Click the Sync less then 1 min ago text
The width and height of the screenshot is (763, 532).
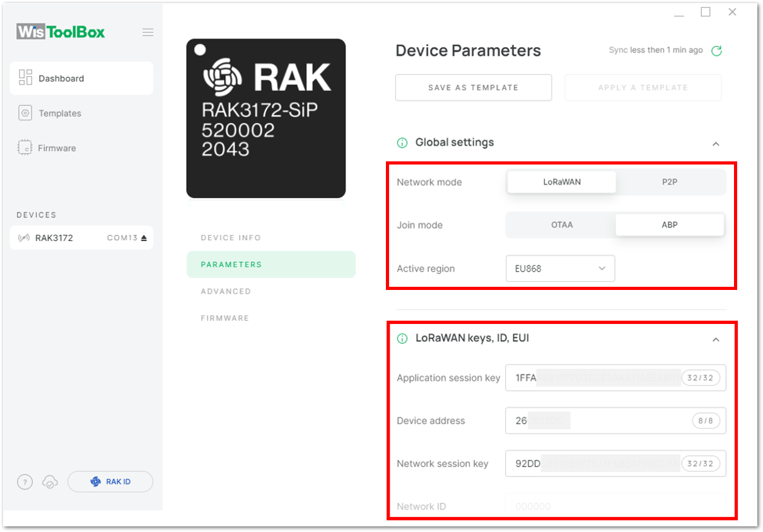[656, 50]
